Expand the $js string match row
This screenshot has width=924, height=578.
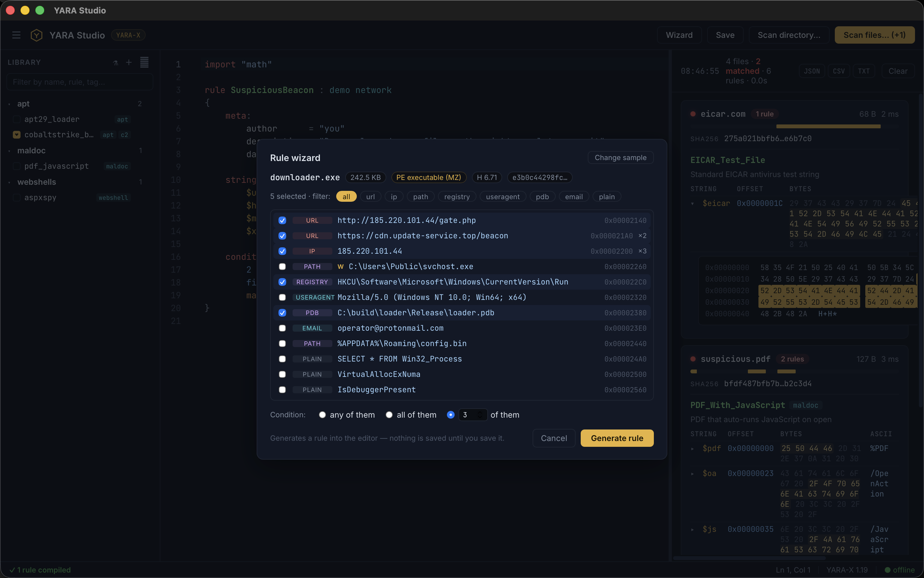coord(692,530)
